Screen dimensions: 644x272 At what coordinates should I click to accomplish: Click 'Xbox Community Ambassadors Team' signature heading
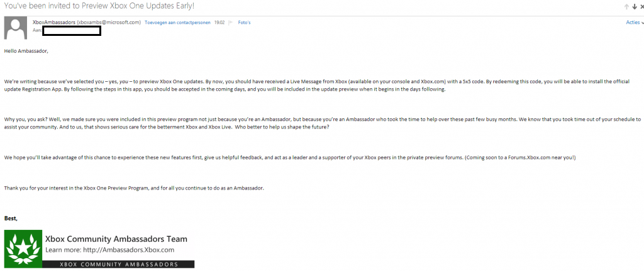coord(116,239)
